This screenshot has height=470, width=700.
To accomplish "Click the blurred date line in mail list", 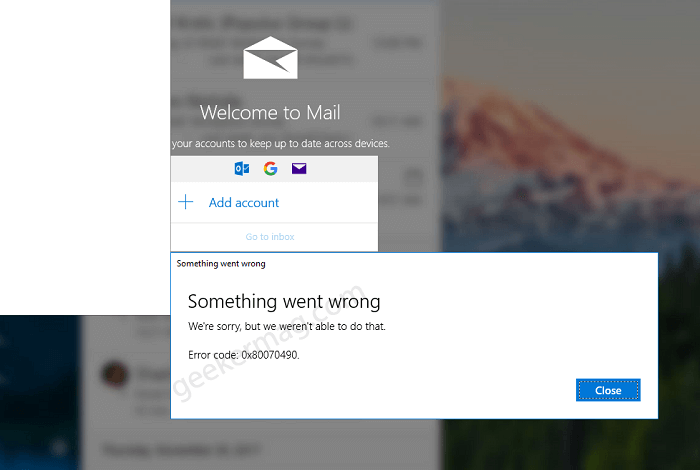I will tap(181, 449).
